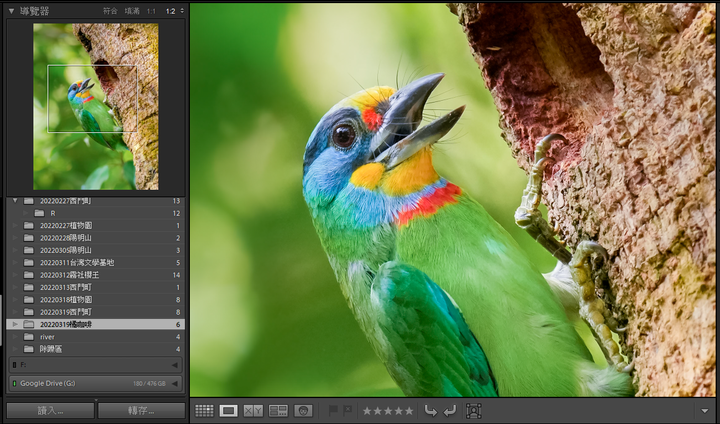Switch to Loupe view in the toolbar
The height and width of the screenshot is (424, 720).
click(229, 410)
